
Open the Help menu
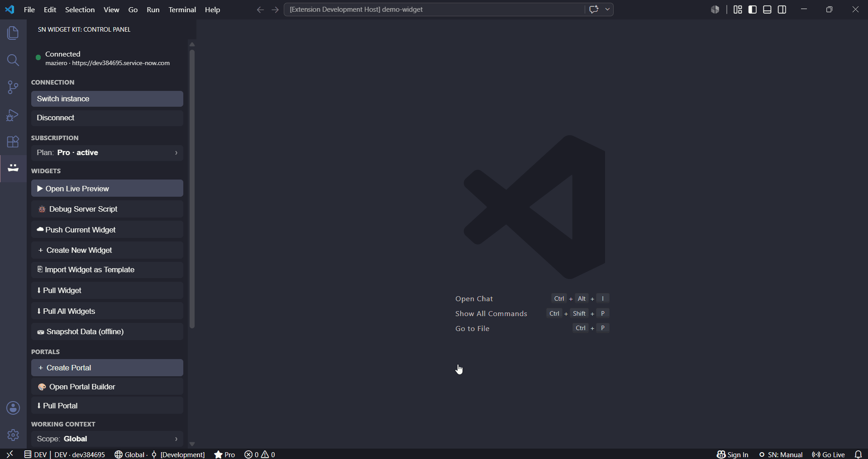click(x=212, y=9)
